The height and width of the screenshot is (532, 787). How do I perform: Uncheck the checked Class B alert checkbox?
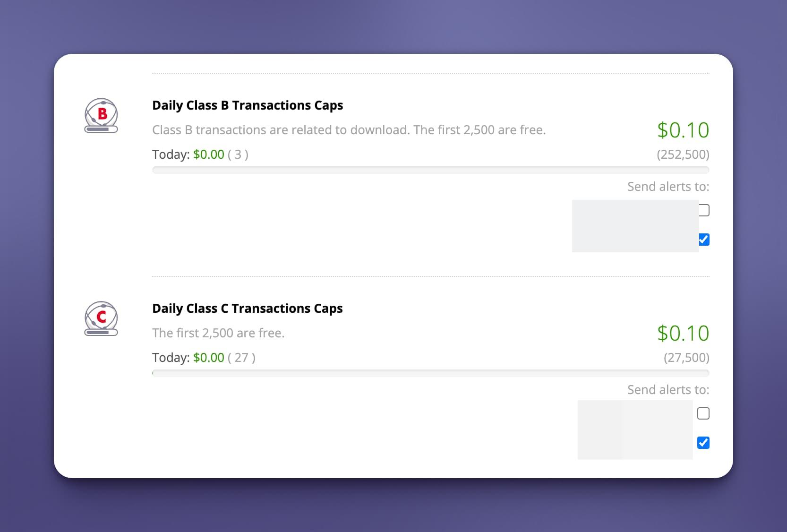tap(703, 240)
